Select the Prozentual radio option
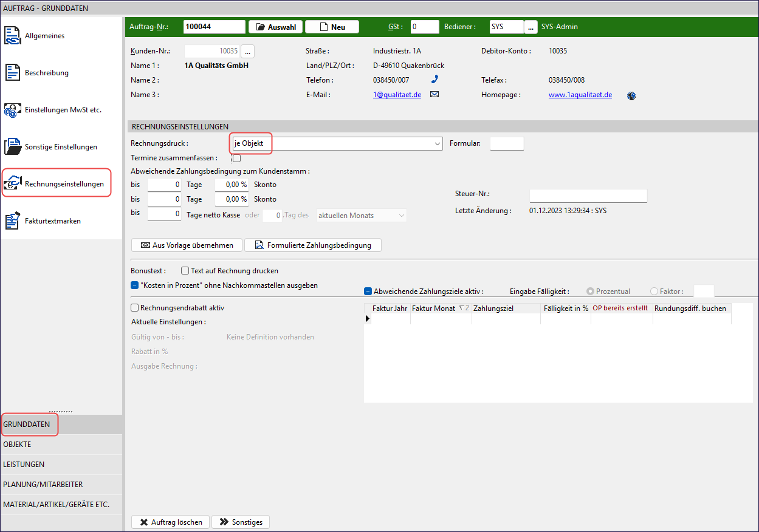This screenshot has height=532, width=759. 590,292
